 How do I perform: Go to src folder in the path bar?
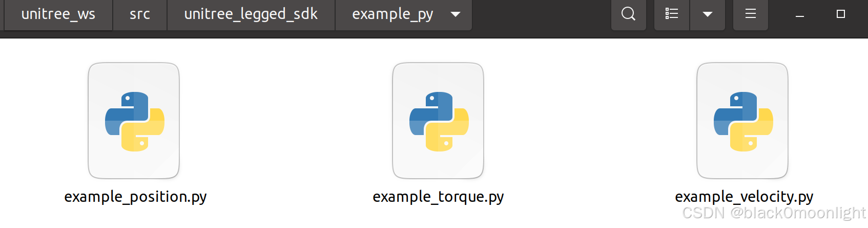(140, 14)
